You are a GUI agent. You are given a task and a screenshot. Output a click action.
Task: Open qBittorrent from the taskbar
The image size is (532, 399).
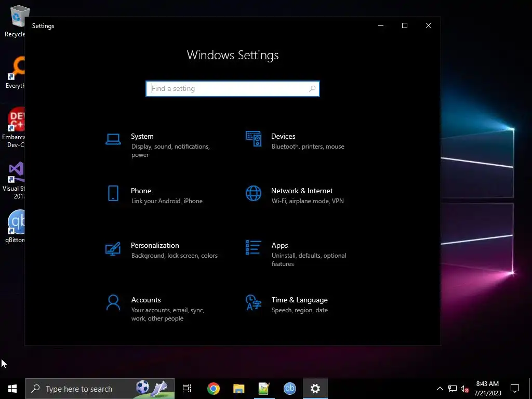(x=290, y=389)
